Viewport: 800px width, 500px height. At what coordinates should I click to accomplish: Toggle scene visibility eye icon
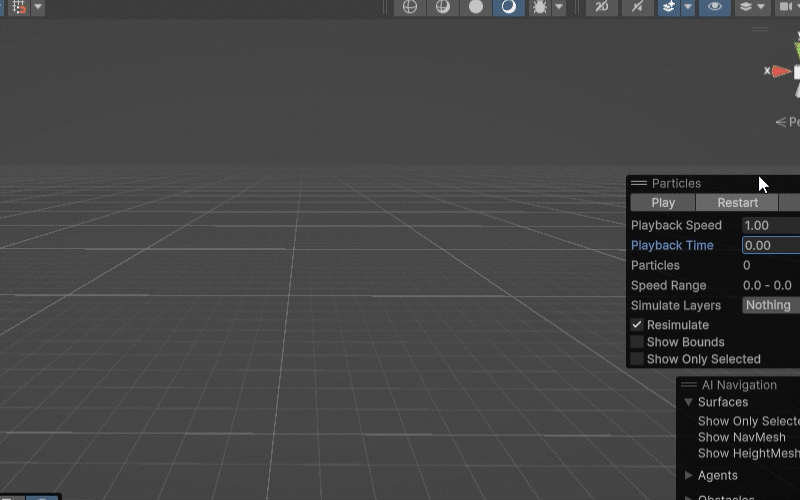coord(714,6)
